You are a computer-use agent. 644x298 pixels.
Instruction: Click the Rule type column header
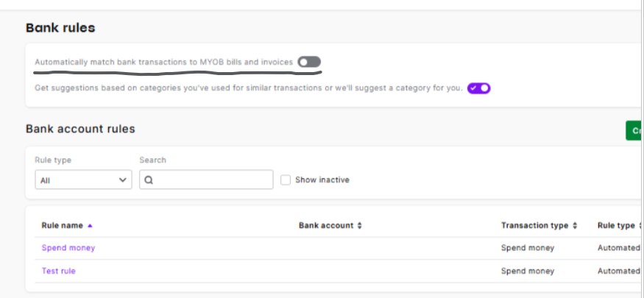616,226
